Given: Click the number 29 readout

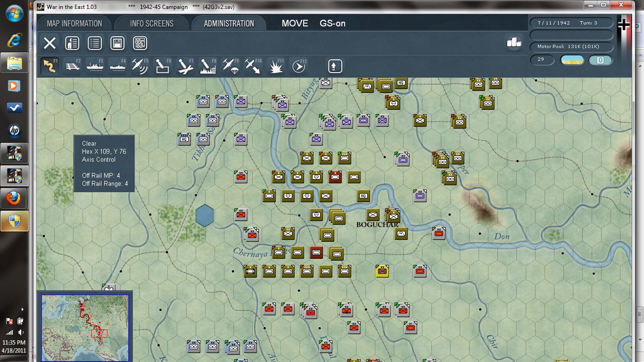Looking at the screenshot, I should 541,60.
